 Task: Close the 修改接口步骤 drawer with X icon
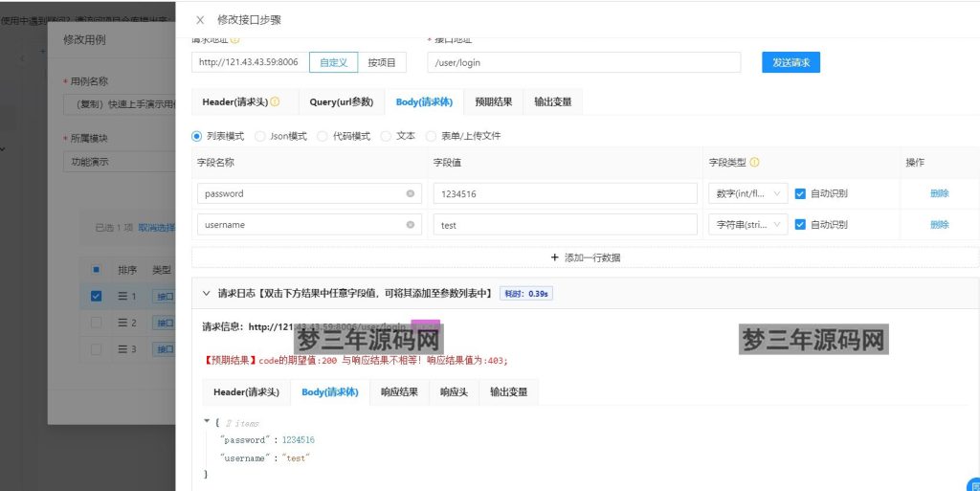pos(200,20)
